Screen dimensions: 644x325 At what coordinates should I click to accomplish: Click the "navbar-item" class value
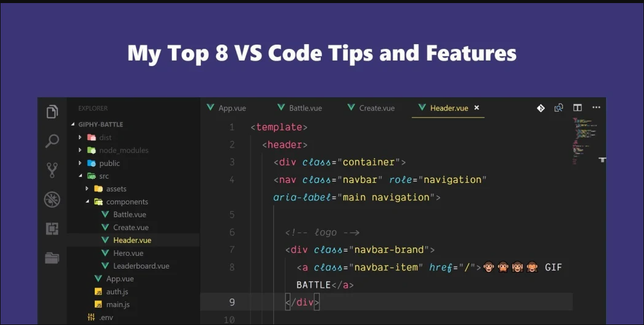[x=386, y=267]
